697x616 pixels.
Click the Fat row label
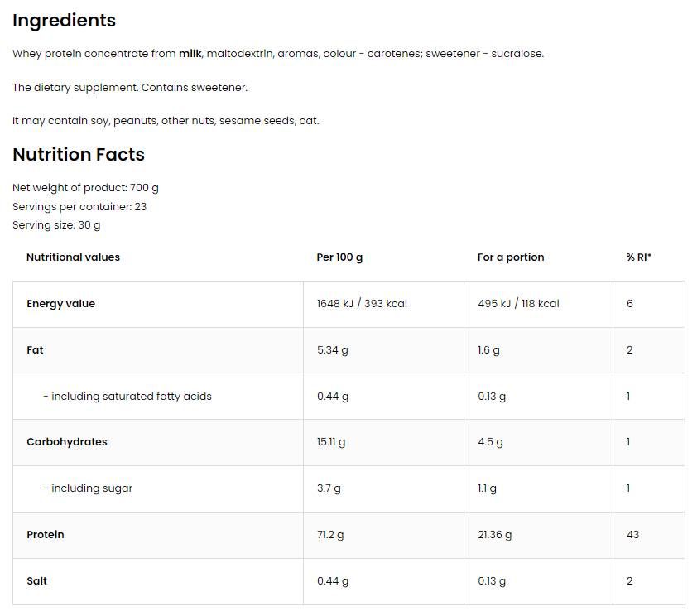[35, 350]
